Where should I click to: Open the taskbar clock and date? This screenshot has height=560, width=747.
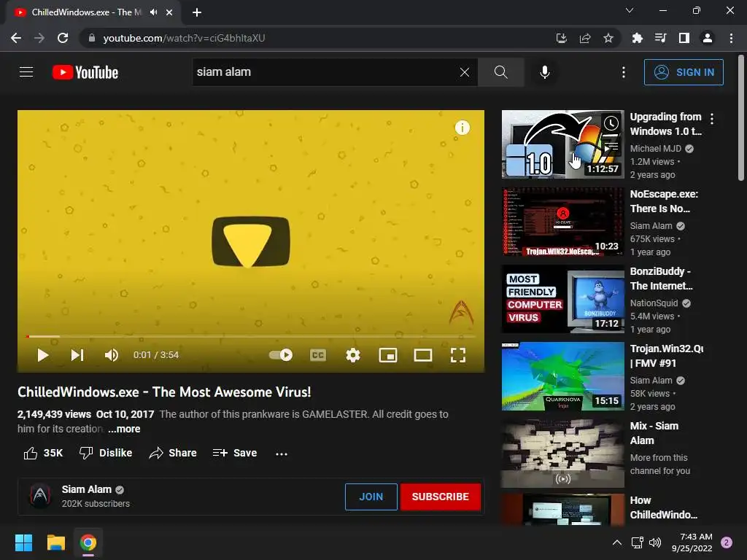click(x=692, y=542)
